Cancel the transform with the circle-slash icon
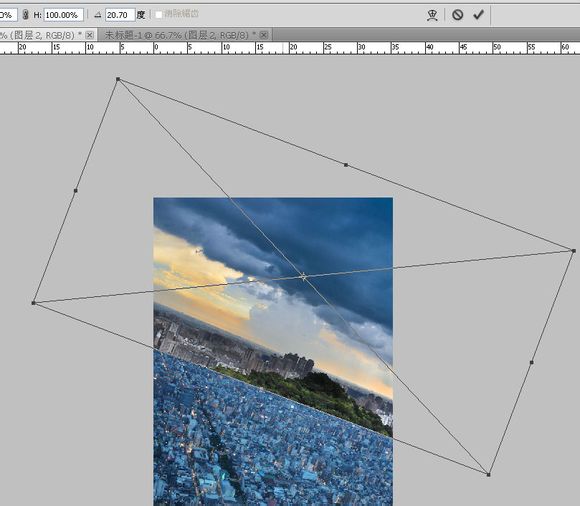The height and width of the screenshot is (506, 580). 458,15
